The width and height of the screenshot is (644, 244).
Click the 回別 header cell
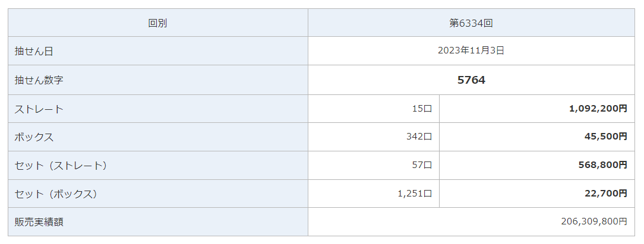[x=157, y=23]
